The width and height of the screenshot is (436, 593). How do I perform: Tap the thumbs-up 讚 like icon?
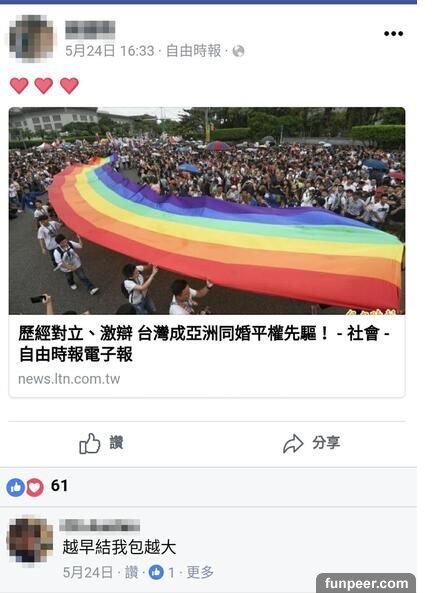(x=90, y=443)
